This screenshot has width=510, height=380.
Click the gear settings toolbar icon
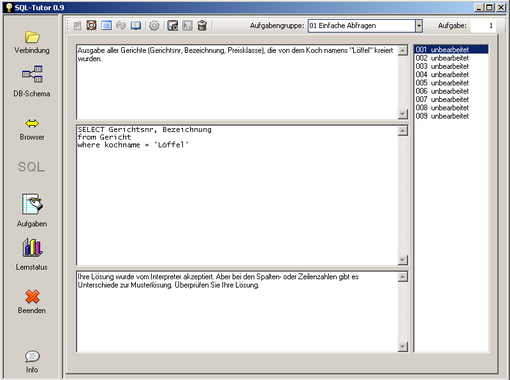(154, 26)
